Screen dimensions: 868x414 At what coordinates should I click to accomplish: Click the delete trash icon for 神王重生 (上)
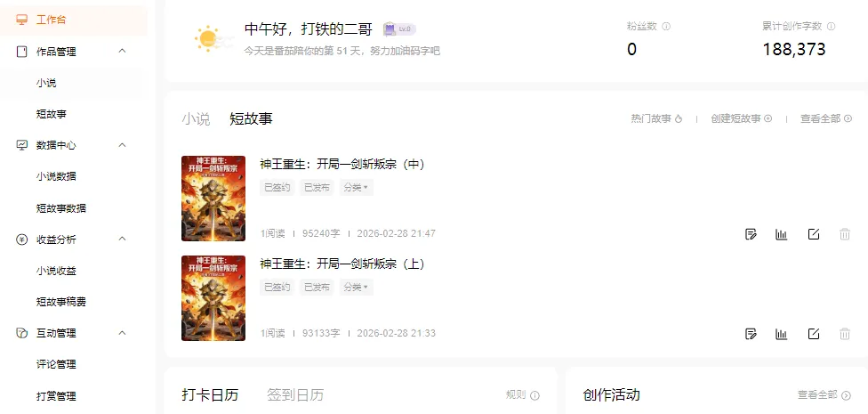click(845, 334)
